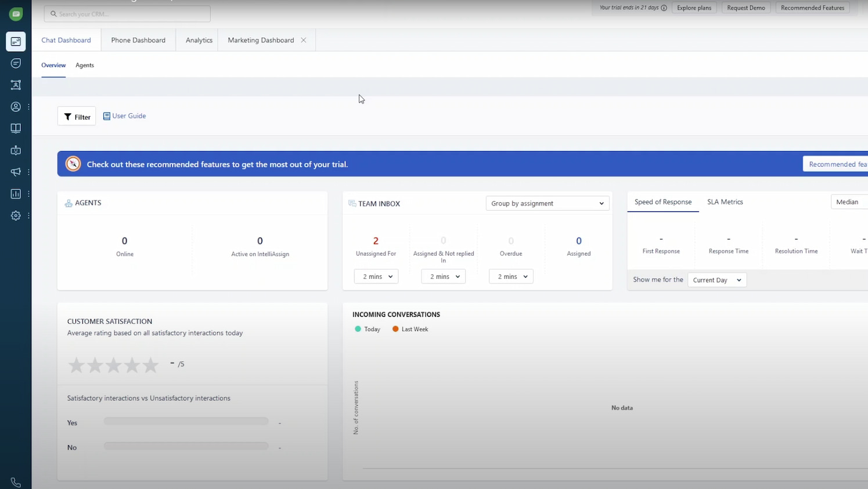
Task: Change the Overdue time using its 2 mins dropdown
Action: 510,276
